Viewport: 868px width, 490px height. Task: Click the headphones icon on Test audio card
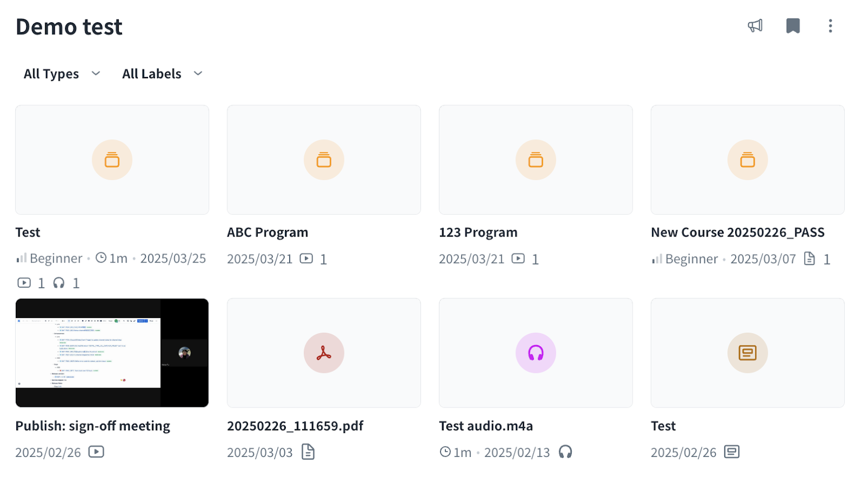535,353
